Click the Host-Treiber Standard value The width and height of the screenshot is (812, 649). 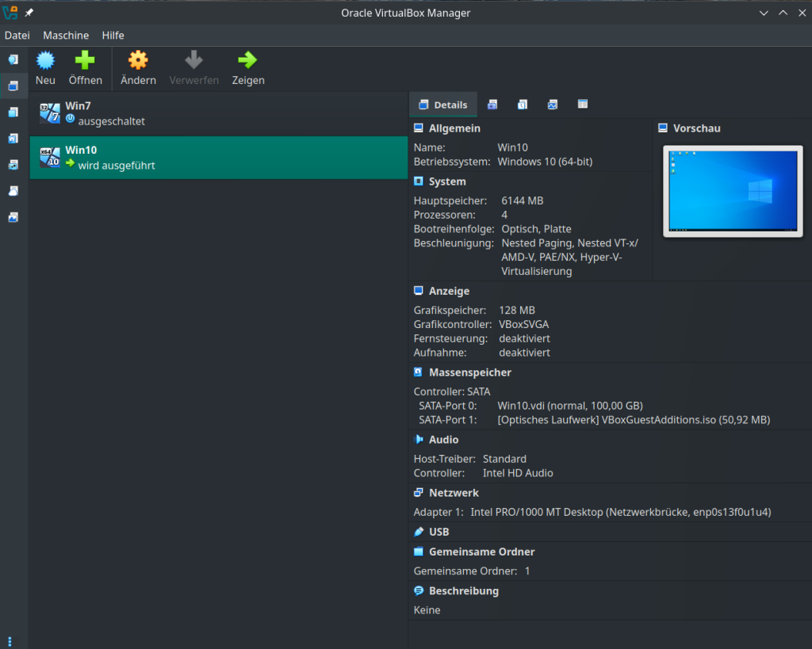point(504,459)
